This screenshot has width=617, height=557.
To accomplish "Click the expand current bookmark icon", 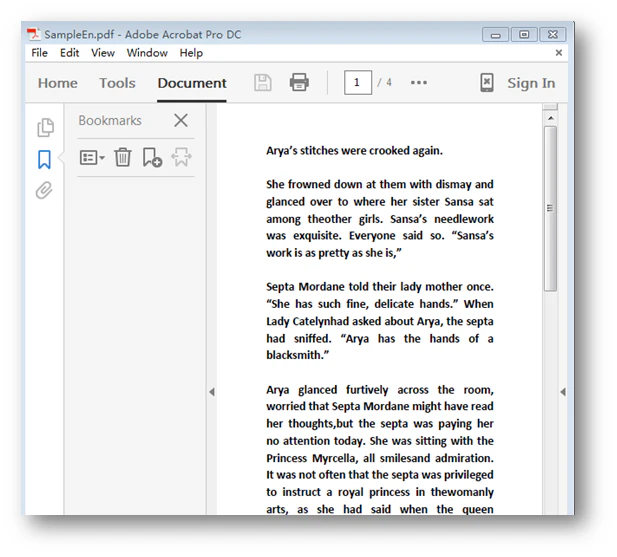I will [x=181, y=157].
